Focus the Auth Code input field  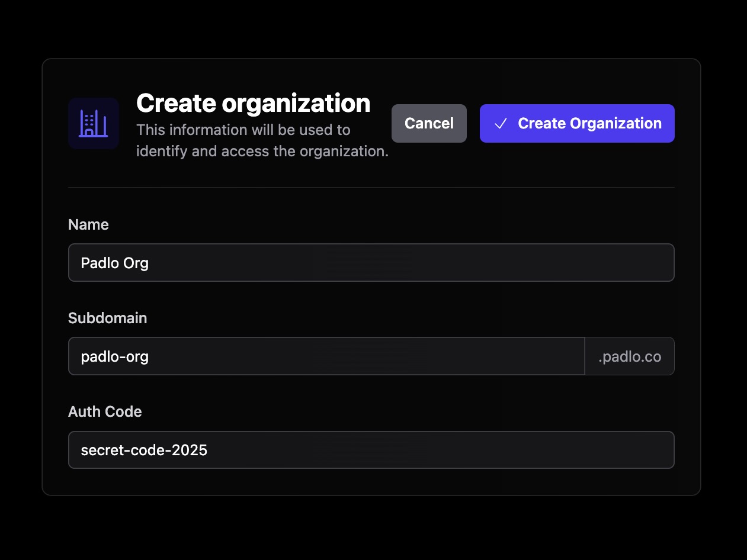[371, 450]
